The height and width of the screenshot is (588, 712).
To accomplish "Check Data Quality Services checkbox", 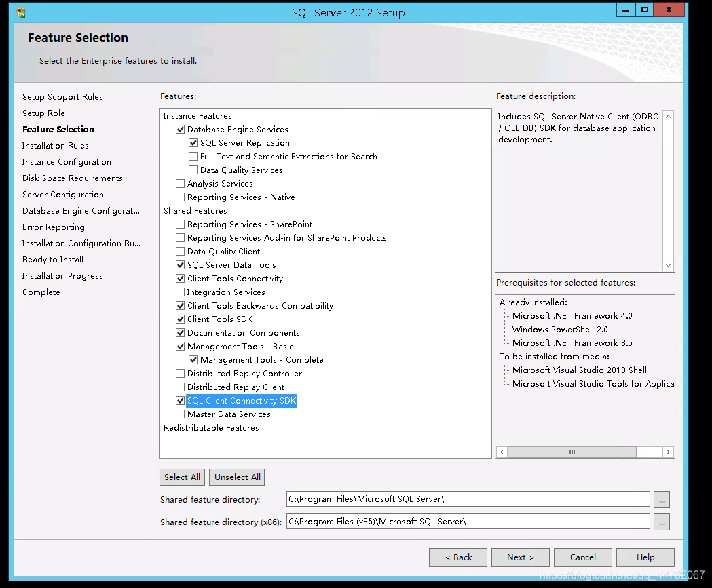I will tap(193, 170).
